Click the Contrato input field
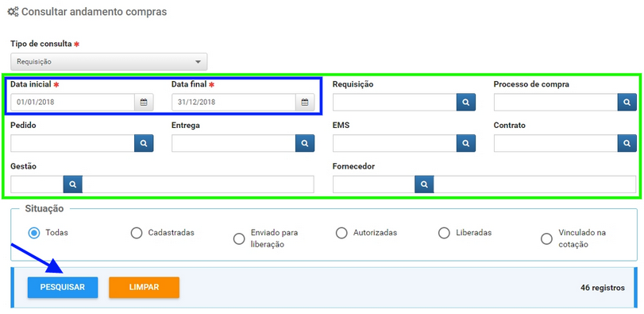This screenshot has width=644, height=314. [x=556, y=143]
